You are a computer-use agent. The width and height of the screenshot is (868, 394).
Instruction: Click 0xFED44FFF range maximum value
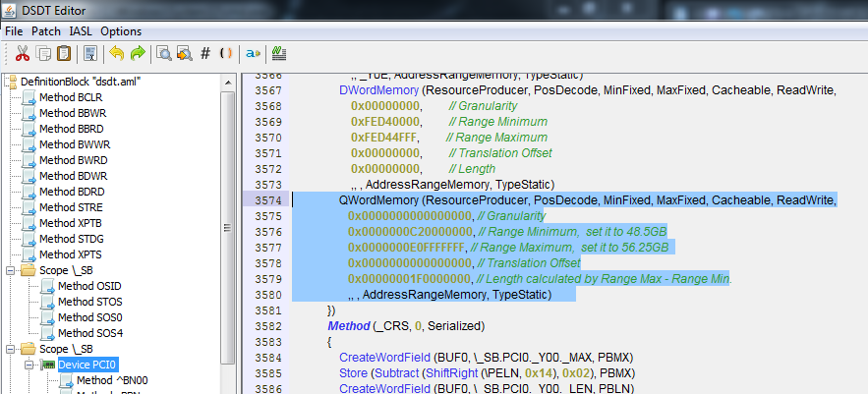pyautogui.click(x=384, y=138)
